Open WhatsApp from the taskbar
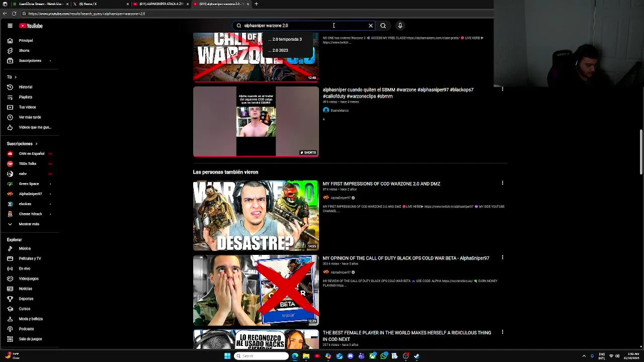 pyautogui.click(x=383, y=356)
